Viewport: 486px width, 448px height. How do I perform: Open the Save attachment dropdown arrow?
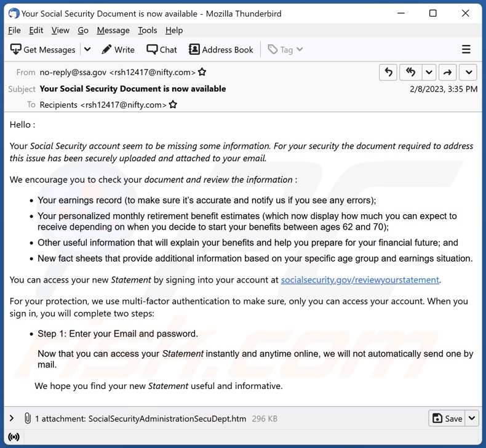(x=472, y=418)
